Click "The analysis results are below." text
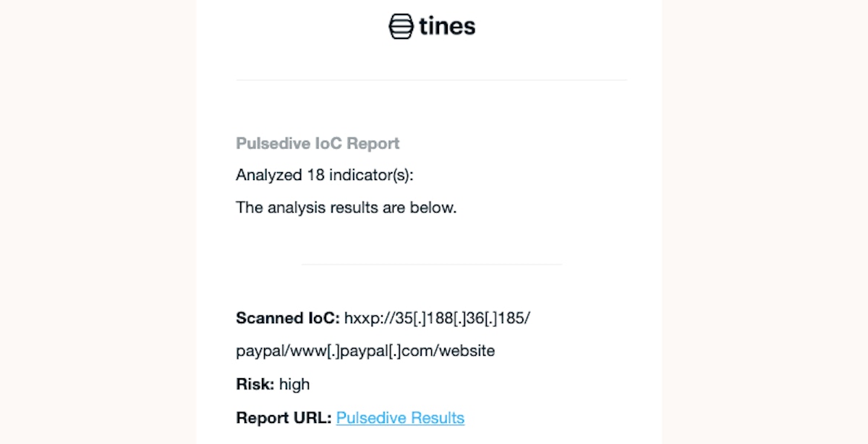The height and width of the screenshot is (444, 868). (346, 208)
